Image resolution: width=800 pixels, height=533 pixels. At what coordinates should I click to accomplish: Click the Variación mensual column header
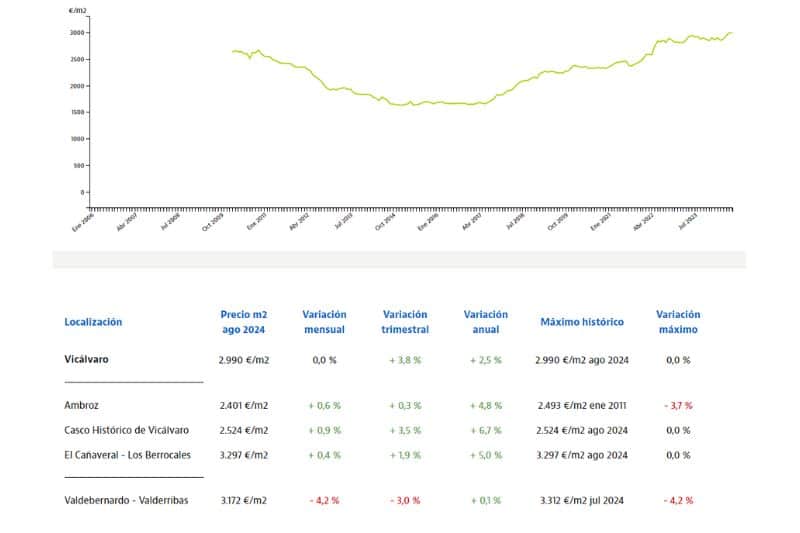click(324, 322)
